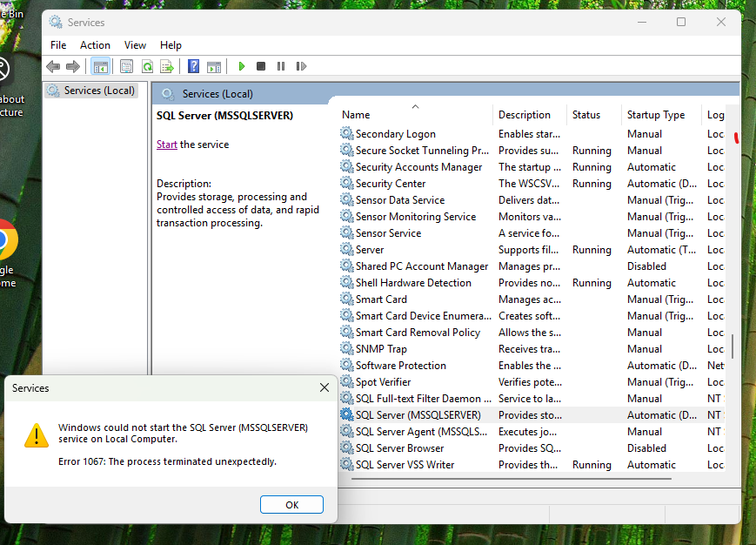Viewport: 756px width, 545px height.
Task: Click the Start link to start the service
Action: [x=167, y=145]
